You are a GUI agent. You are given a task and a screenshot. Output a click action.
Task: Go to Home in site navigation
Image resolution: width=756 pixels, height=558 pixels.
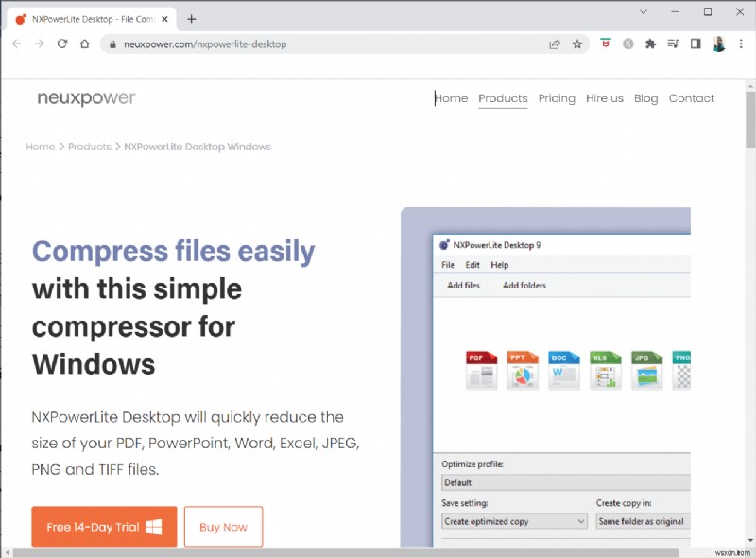pos(452,98)
